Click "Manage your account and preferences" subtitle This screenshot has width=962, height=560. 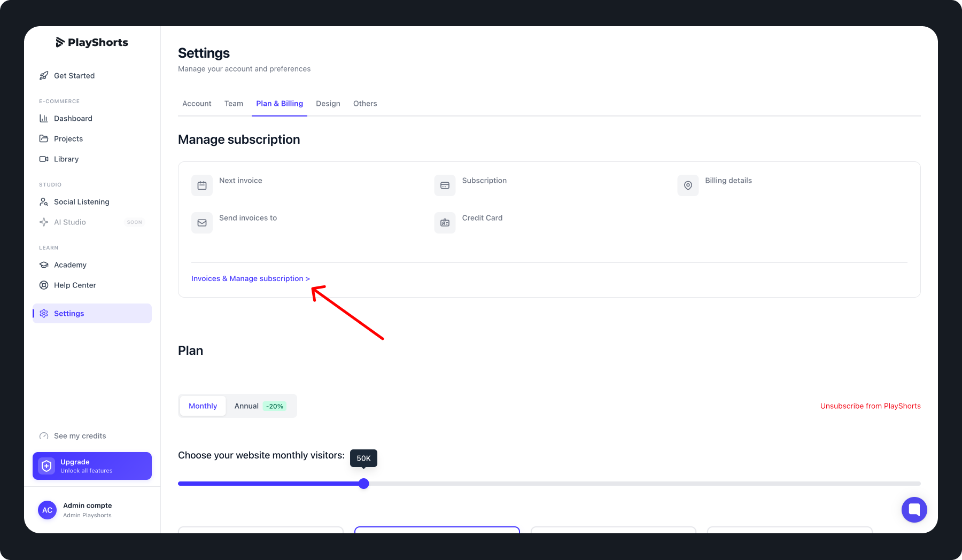pyautogui.click(x=244, y=69)
